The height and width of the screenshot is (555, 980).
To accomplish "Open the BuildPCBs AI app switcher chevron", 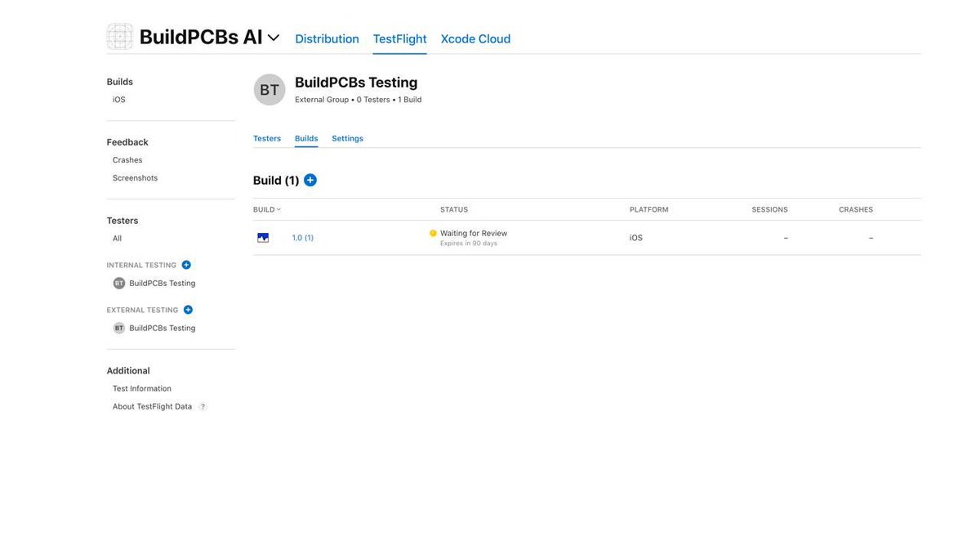I will (274, 38).
